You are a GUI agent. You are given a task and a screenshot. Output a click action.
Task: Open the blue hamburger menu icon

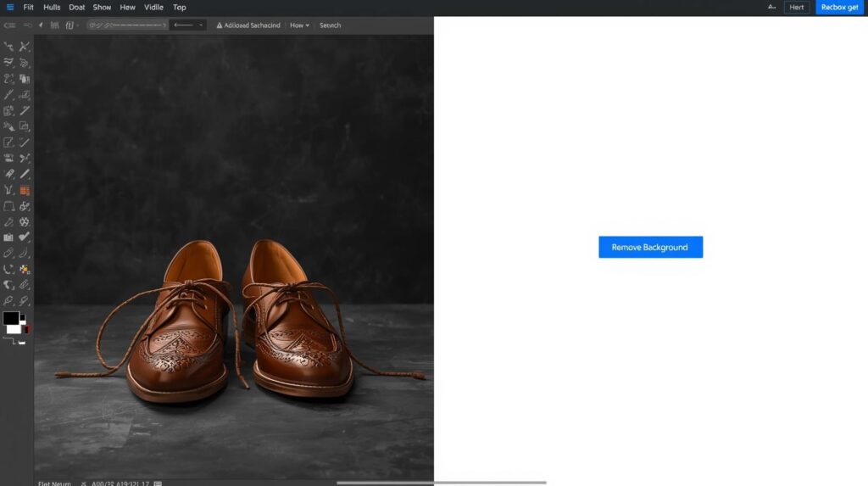(10, 7)
